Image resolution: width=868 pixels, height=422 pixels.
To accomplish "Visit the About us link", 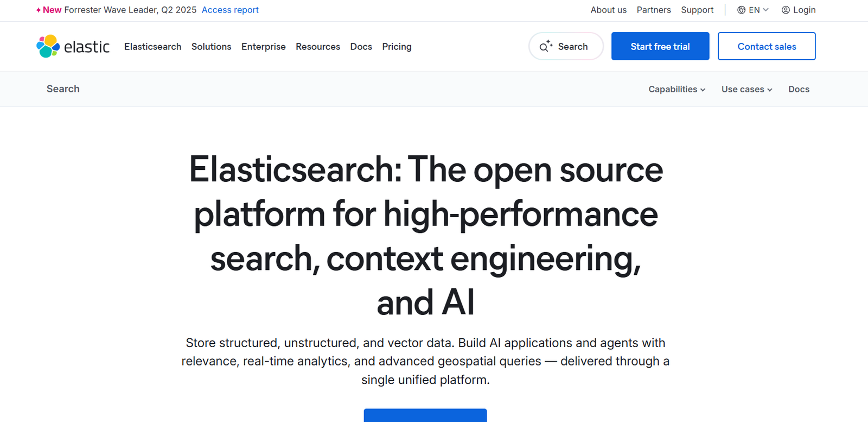I will click(x=608, y=10).
